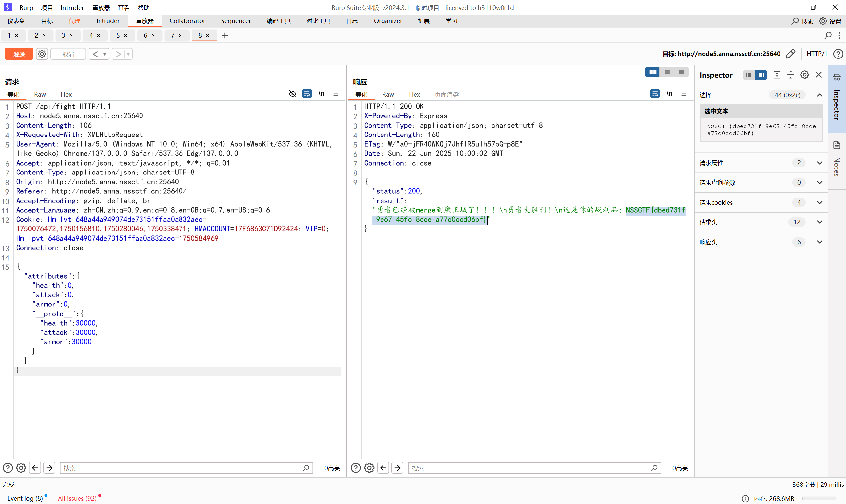
Task: Click the orange 发送 send button
Action: pyautogui.click(x=19, y=54)
